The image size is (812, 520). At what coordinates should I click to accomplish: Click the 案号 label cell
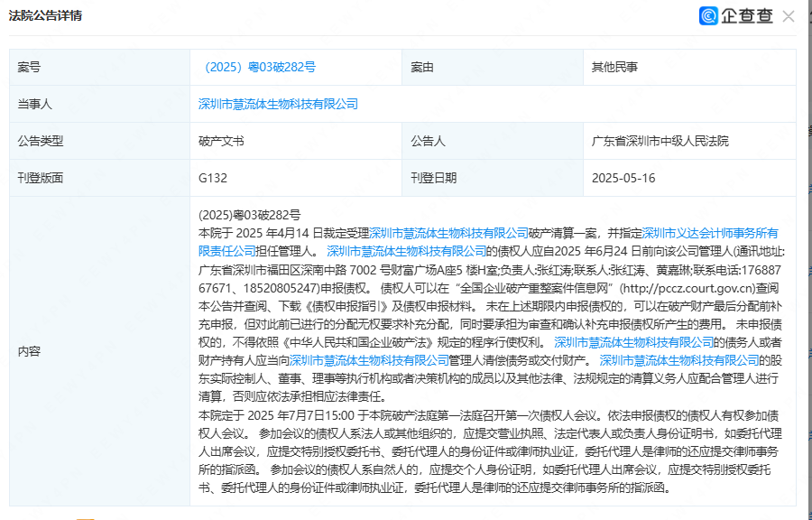99,68
